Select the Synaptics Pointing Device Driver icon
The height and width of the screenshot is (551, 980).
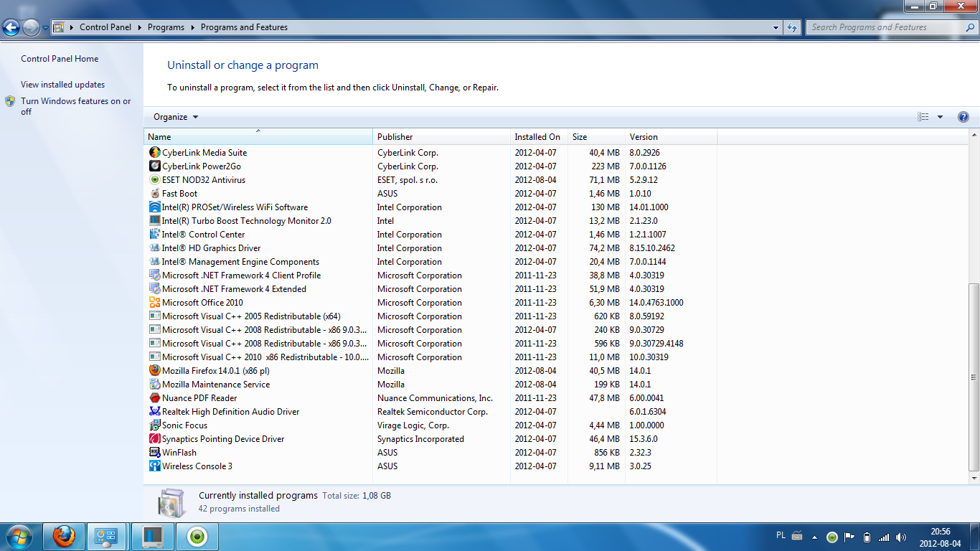[x=154, y=439]
